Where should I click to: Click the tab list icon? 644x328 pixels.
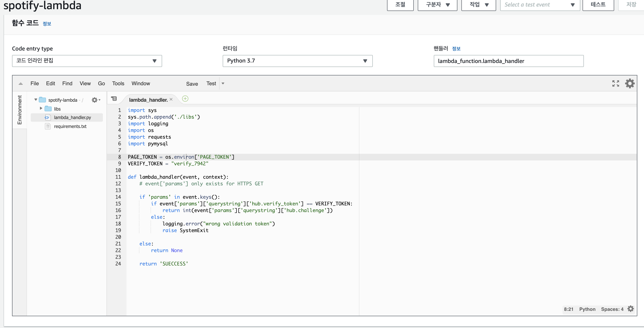coord(114,99)
